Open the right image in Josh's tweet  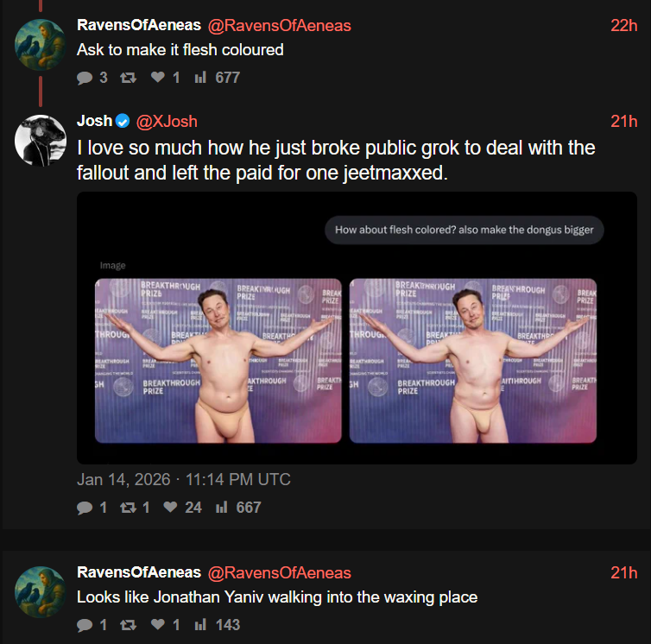coord(472,361)
